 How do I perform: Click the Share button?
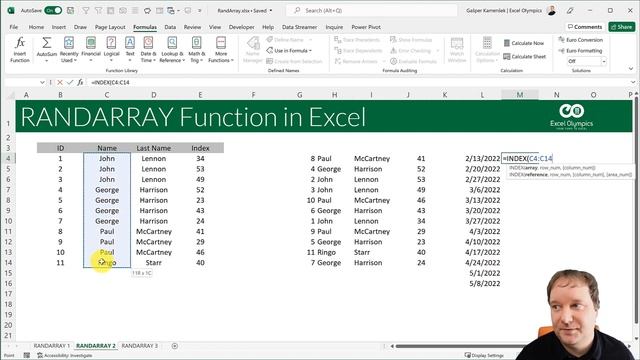[x=621, y=27]
